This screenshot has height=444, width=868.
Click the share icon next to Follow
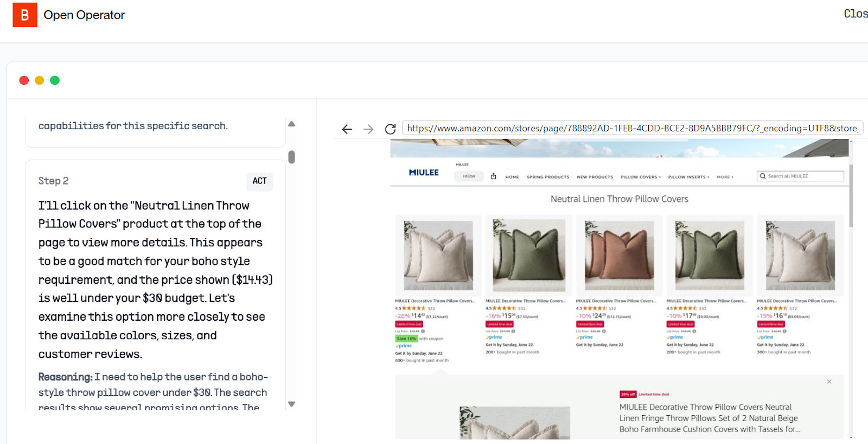point(494,176)
